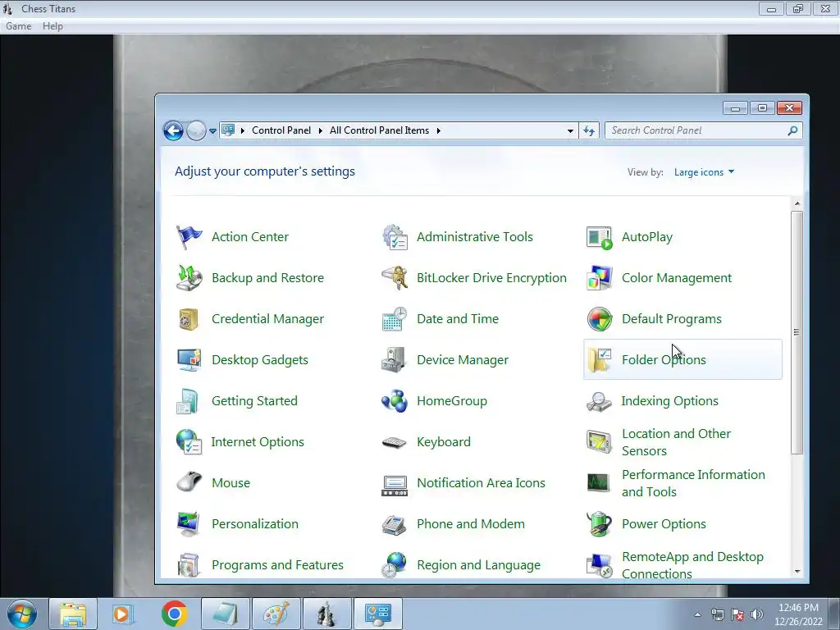Image resolution: width=840 pixels, height=630 pixels.
Task: Open the Action Center flag icon
Action: [x=189, y=237]
